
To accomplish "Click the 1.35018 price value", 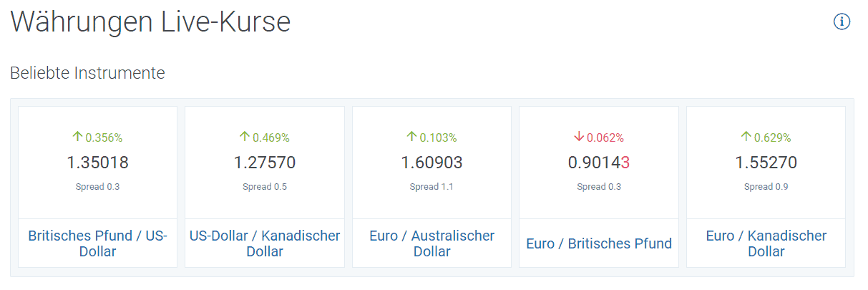I will click(x=97, y=163).
